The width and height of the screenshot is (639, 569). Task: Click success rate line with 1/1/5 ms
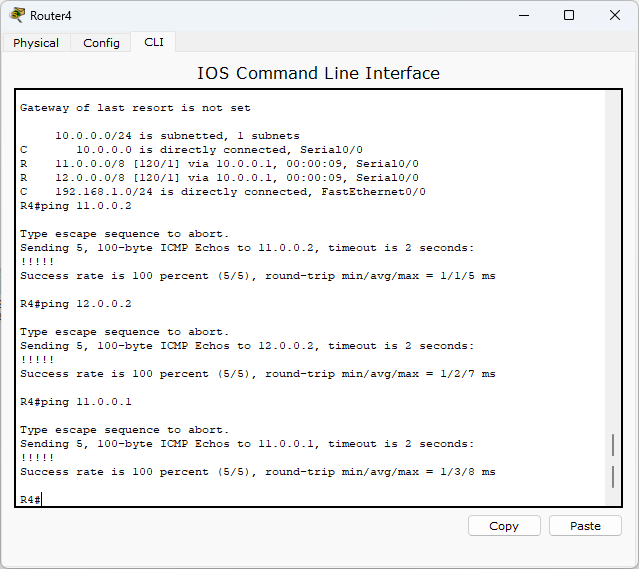(258, 276)
